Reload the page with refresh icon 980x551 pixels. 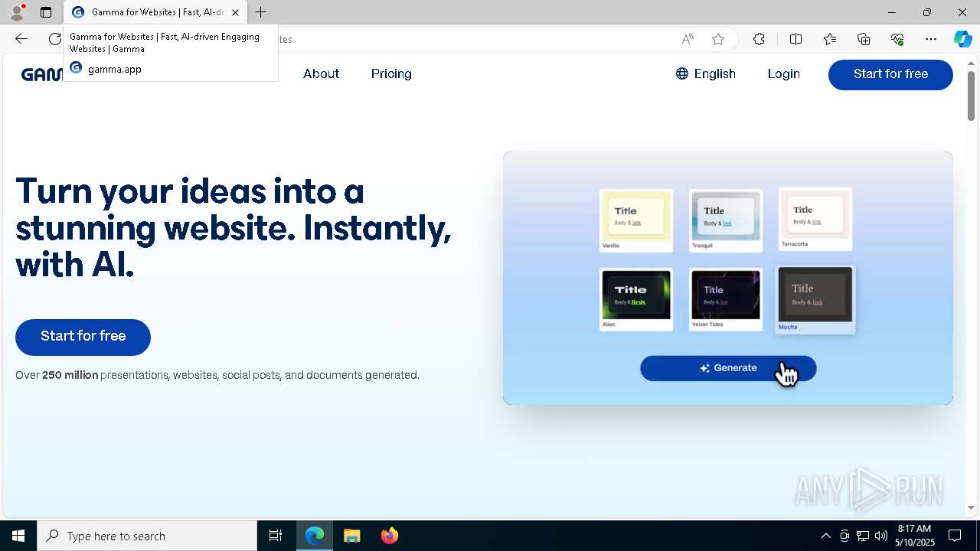[55, 39]
